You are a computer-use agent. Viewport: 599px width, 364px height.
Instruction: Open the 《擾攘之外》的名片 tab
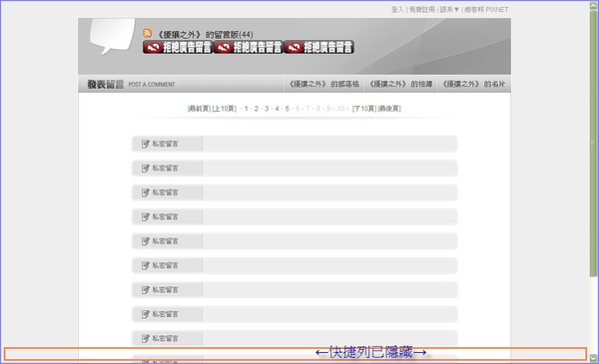click(x=473, y=84)
